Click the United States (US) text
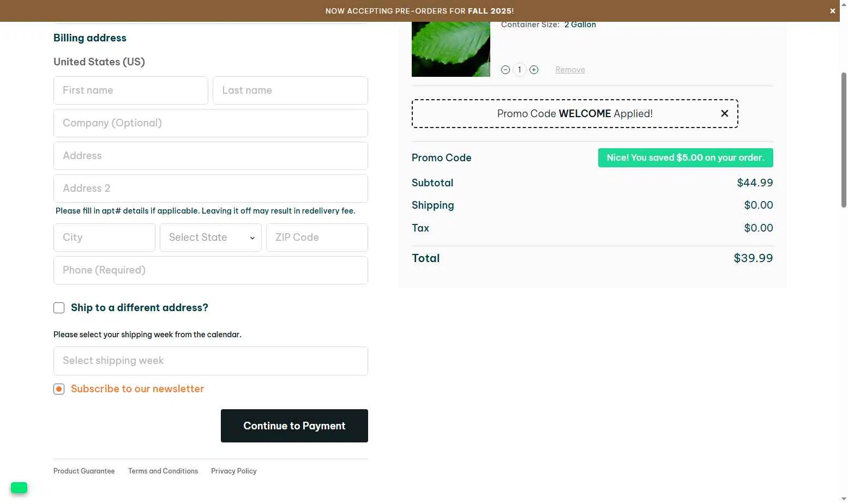The width and height of the screenshot is (848, 504). click(x=99, y=62)
